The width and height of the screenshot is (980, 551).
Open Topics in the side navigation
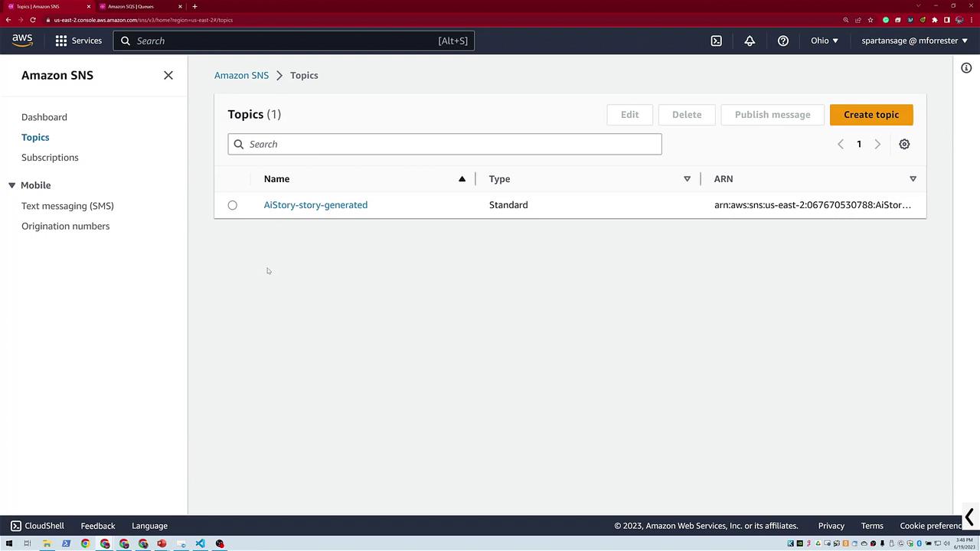pyautogui.click(x=35, y=137)
